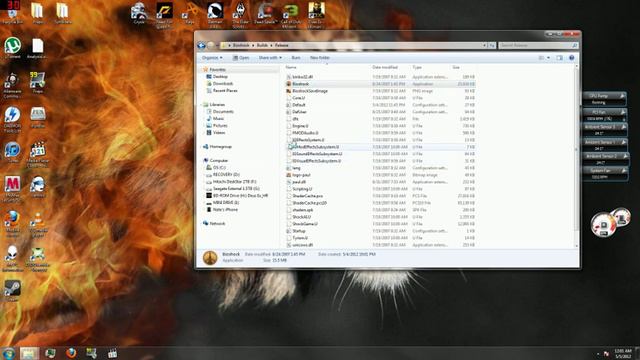Click the Explorer forward navigation arrow

click(x=211, y=45)
